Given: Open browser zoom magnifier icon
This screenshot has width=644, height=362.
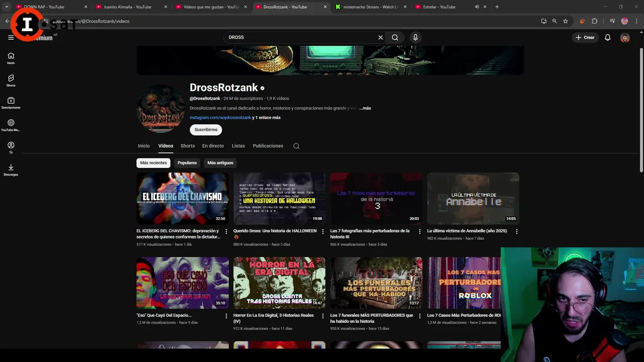Looking at the screenshot, I should coord(554,21).
